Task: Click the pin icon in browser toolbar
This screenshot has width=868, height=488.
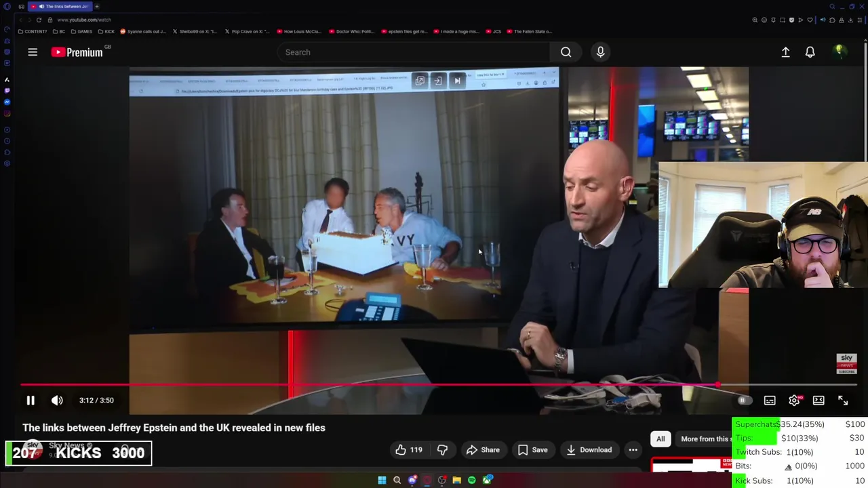Action: click(x=773, y=20)
